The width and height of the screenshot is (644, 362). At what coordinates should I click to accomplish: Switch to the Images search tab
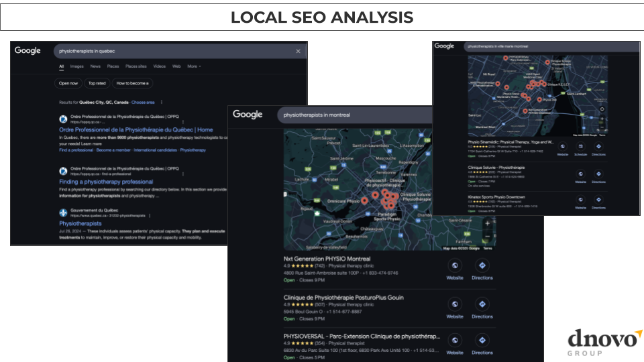77,66
